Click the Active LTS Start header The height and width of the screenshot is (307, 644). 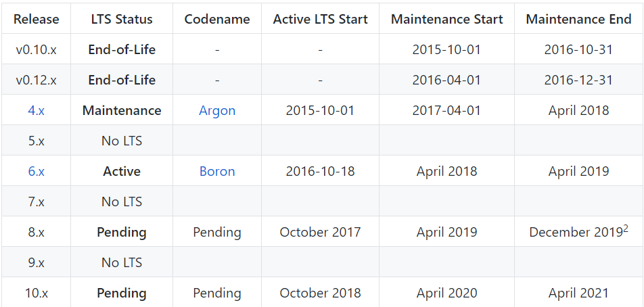point(320,19)
